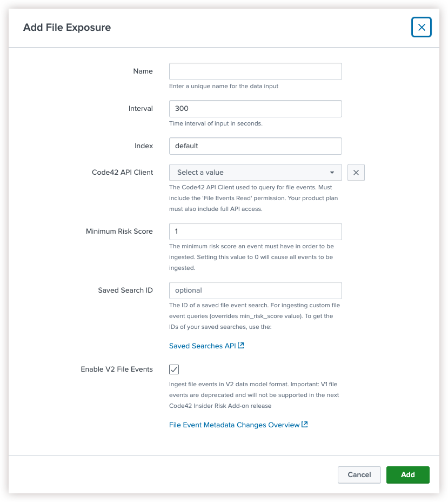The image size is (448, 502).
Task: Click the Index field showing default
Action: click(255, 146)
